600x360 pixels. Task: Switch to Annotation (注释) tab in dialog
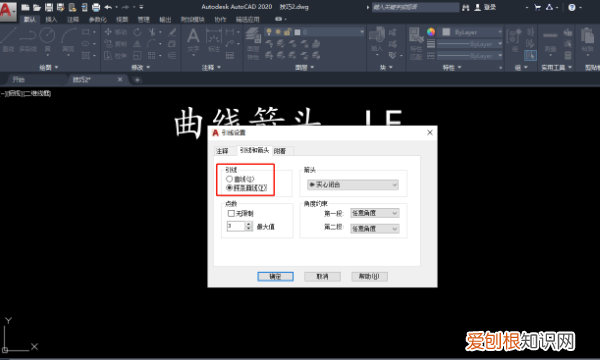click(222, 151)
